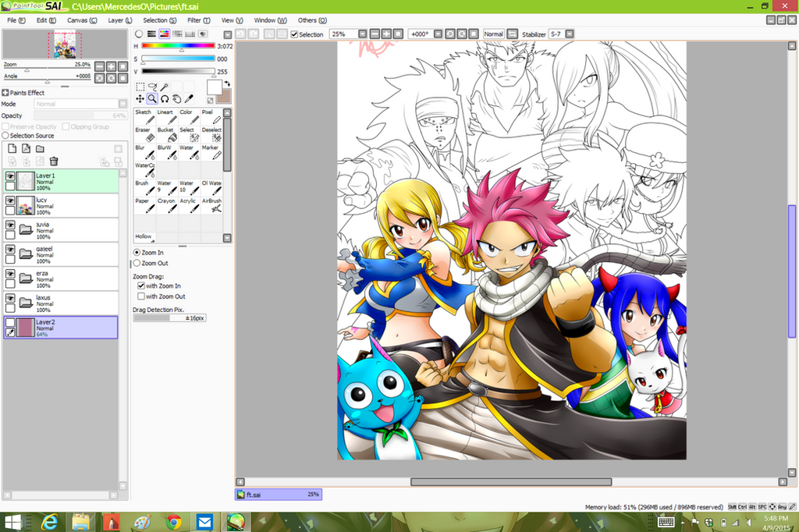Open the Canvas menu
799x532 pixels.
pyautogui.click(x=81, y=20)
